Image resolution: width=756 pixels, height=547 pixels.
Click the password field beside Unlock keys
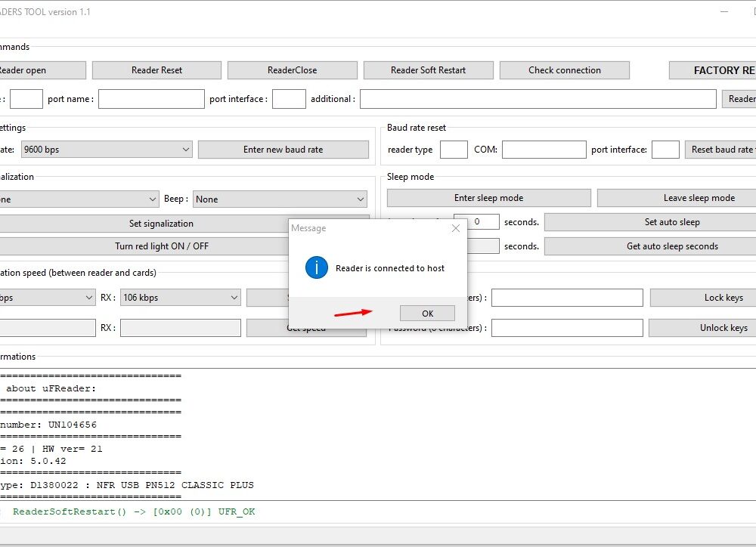pos(567,328)
